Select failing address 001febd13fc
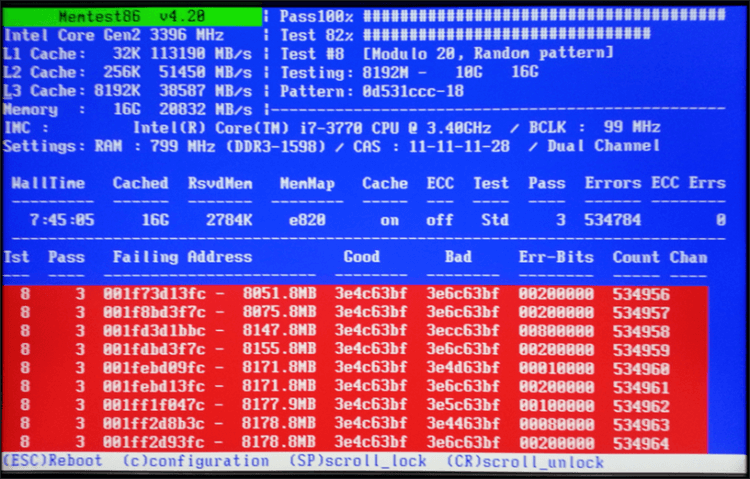Viewport: 750px width, 479px height. pos(154,386)
